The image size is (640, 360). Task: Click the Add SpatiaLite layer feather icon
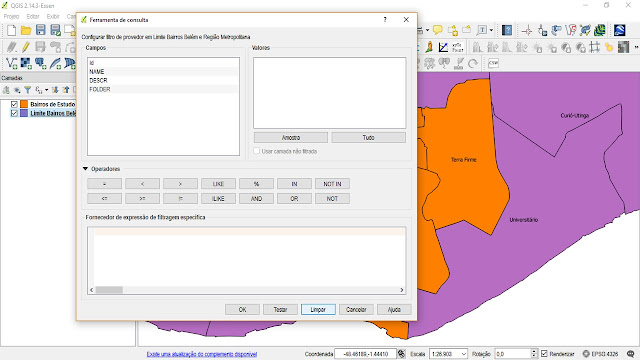55,63
